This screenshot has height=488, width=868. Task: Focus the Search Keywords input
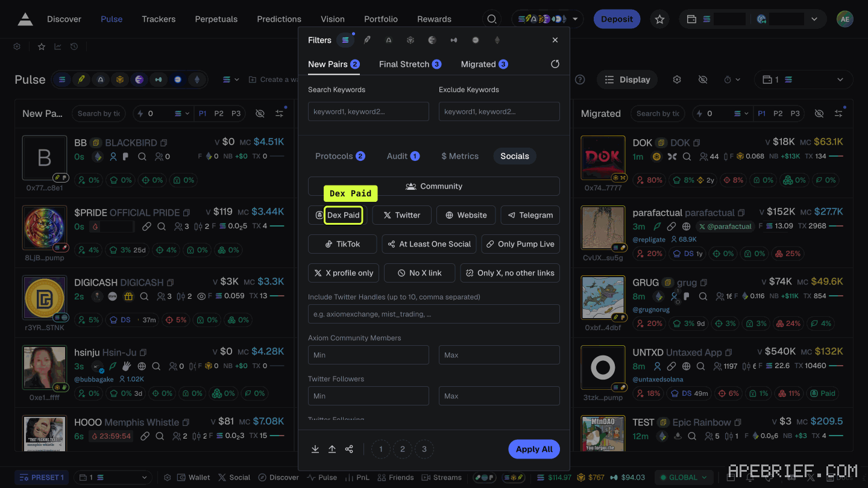[x=368, y=111]
